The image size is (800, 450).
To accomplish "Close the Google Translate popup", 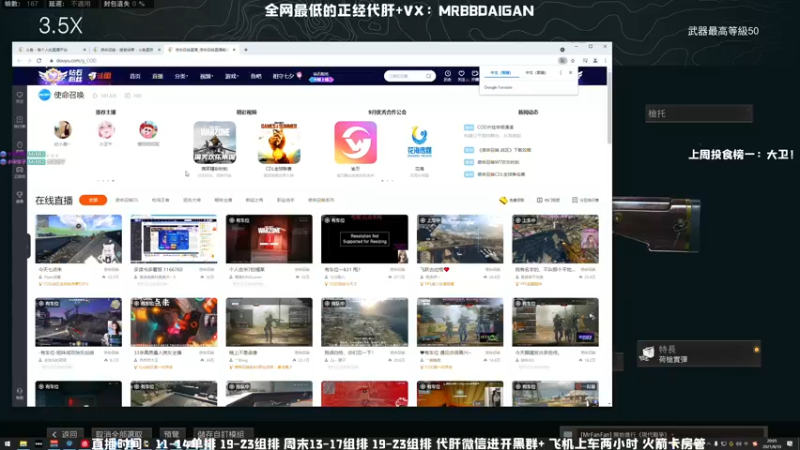I will [x=570, y=72].
